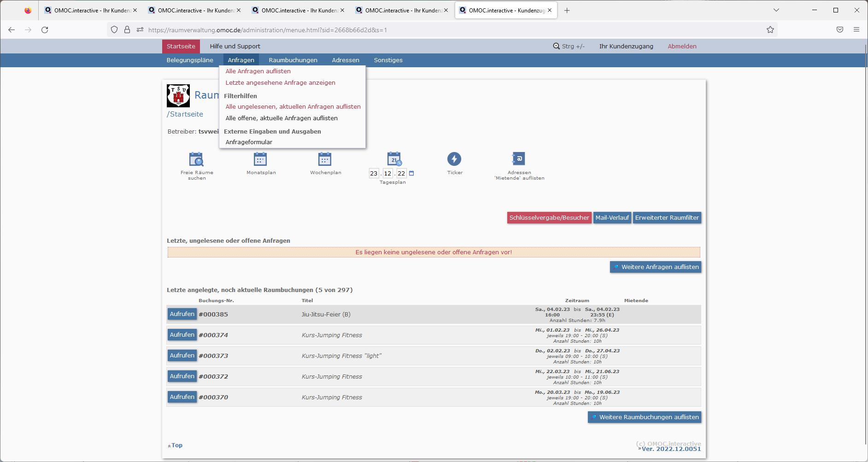The height and width of the screenshot is (462, 868).
Task: Click the Save to Pocket icon
Action: point(840,29)
